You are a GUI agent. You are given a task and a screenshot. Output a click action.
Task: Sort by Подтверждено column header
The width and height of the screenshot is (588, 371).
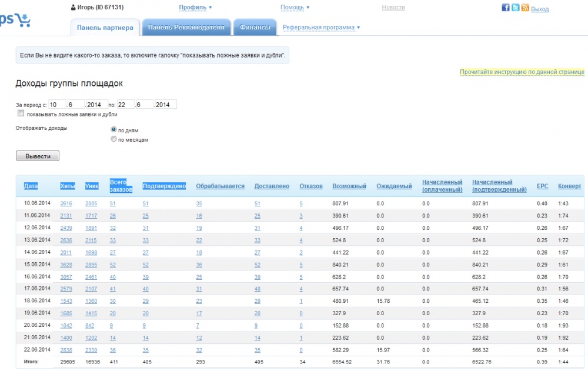pos(164,186)
